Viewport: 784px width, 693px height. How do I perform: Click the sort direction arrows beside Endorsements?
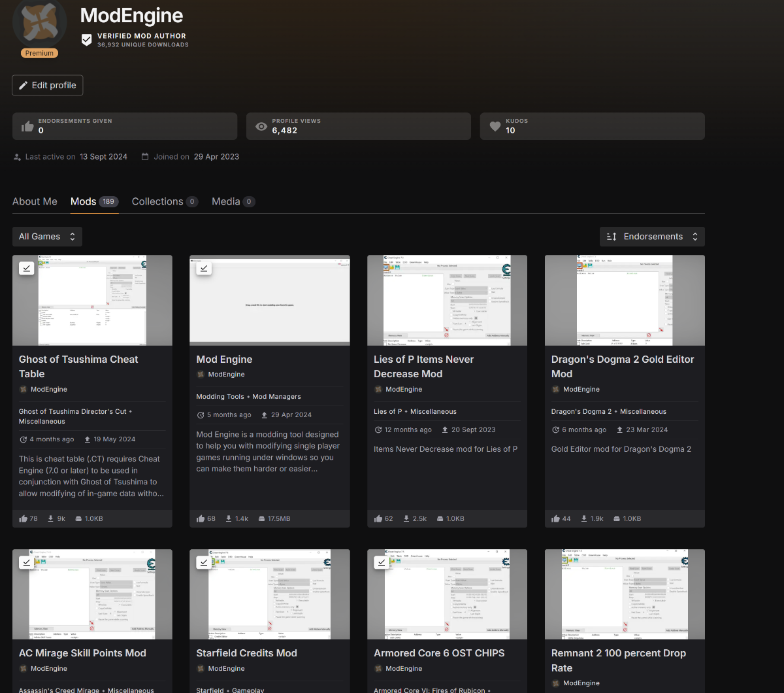click(612, 237)
